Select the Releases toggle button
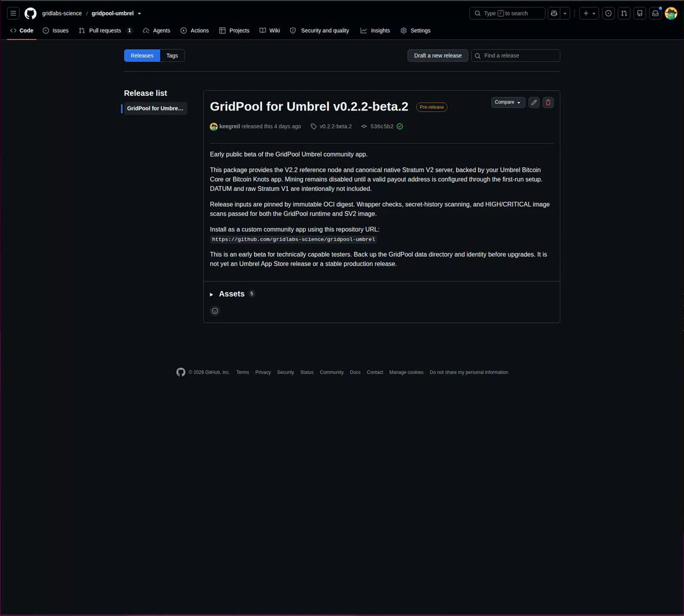The width and height of the screenshot is (684, 616). click(142, 55)
